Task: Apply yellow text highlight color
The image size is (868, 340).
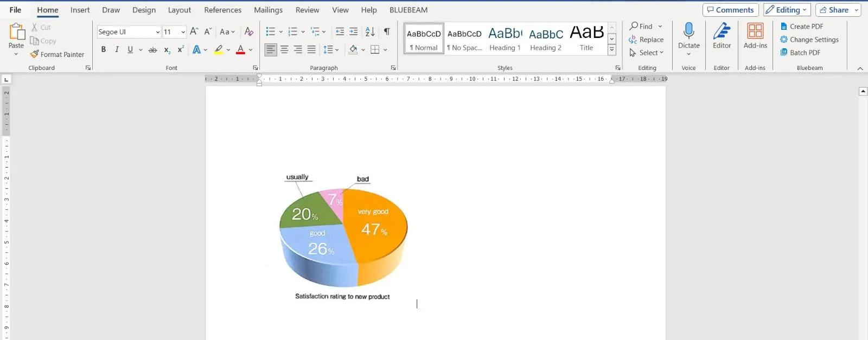Action: point(219,50)
